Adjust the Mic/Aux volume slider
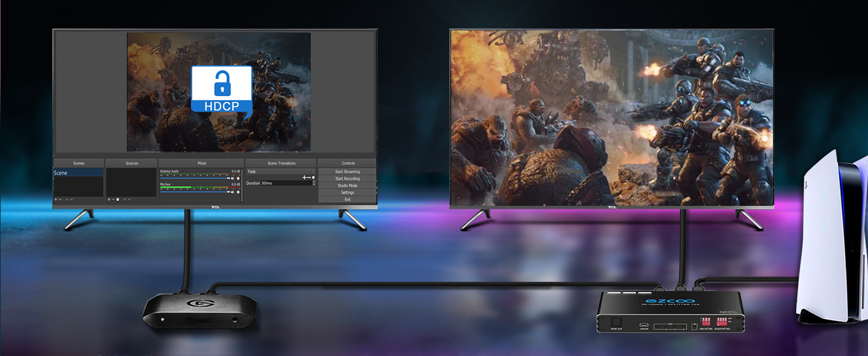 coord(195,192)
